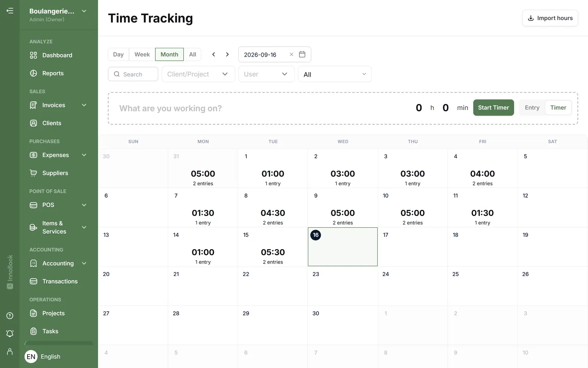Expand the Accounting submenu chevron

(x=84, y=263)
